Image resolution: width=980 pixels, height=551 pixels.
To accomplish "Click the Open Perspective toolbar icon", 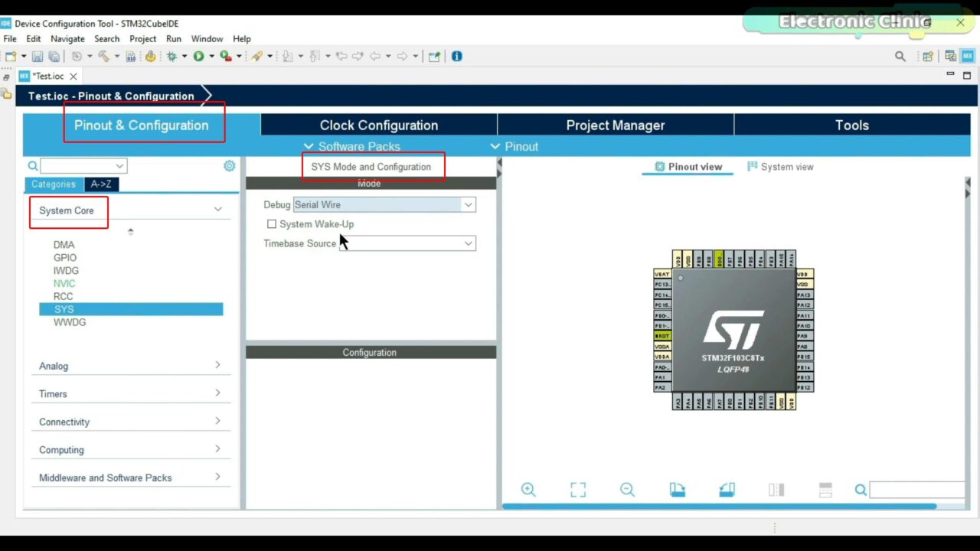I will pyautogui.click(x=927, y=56).
